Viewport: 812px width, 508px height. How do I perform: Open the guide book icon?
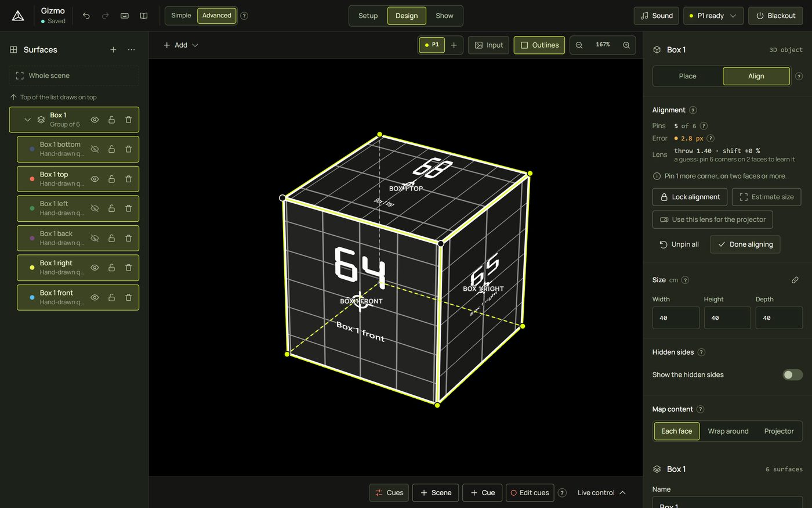[143, 16]
